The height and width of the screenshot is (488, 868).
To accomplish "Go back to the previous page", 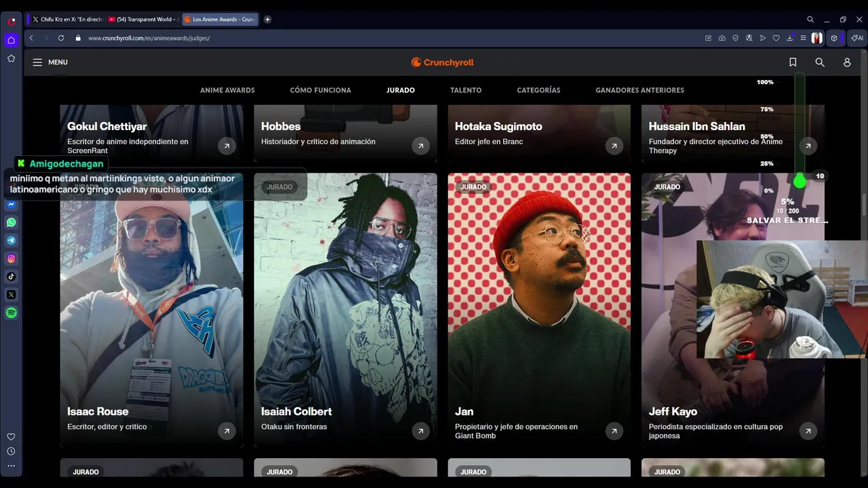I will [x=31, y=38].
